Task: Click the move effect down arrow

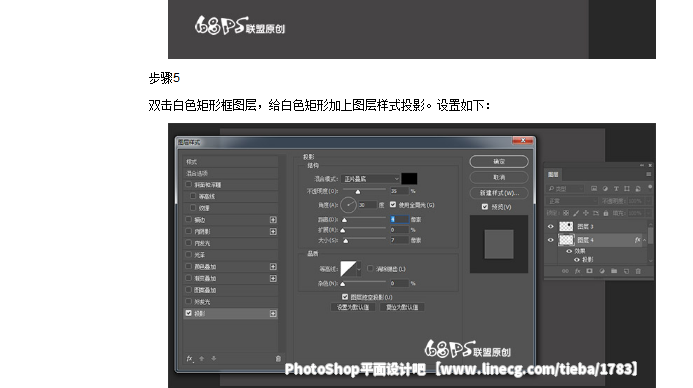Action: pyautogui.click(x=213, y=358)
